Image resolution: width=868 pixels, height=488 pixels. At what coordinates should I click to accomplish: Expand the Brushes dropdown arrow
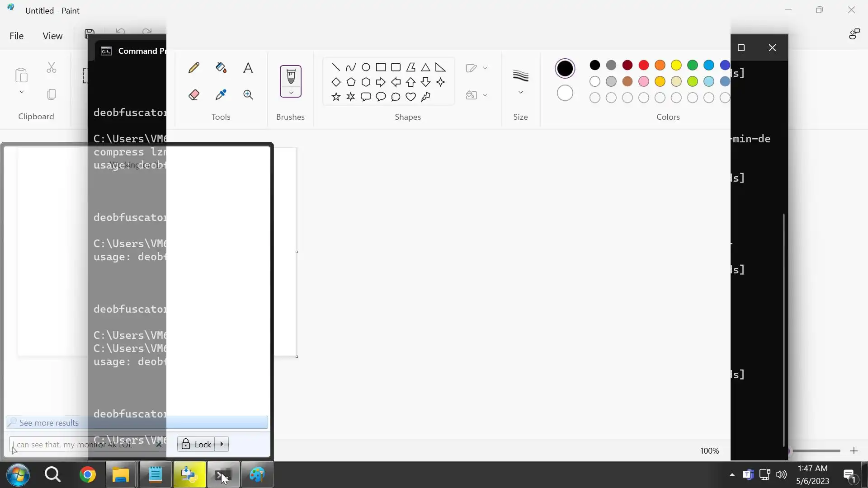[291, 93]
